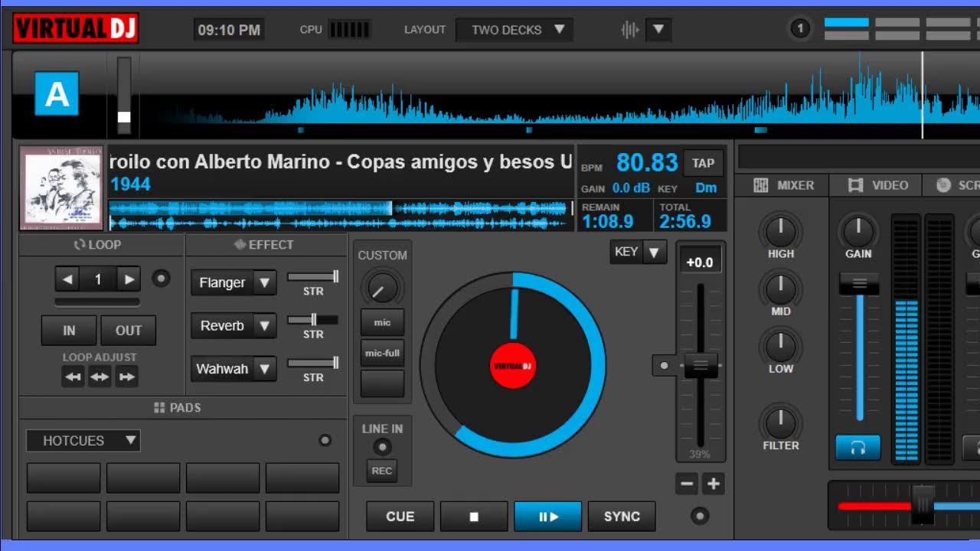Adjust the Reverb STR slider
980x551 pixels.
pyautogui.click(x=313, y=319)
